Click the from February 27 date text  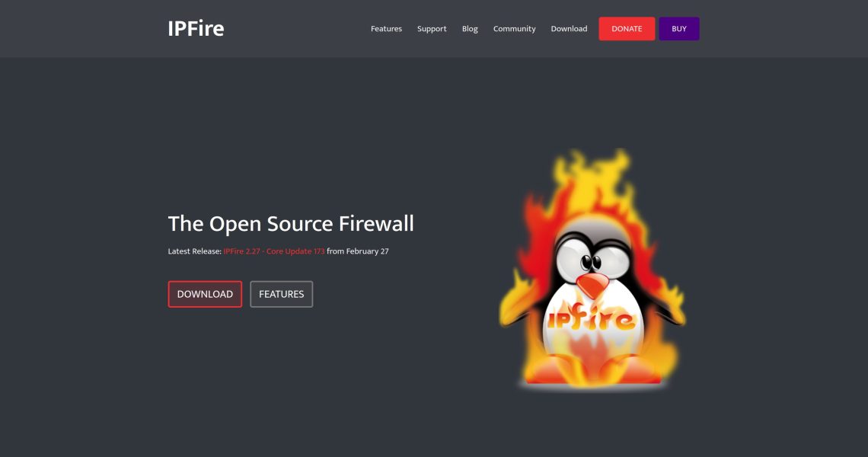click(358, 251)
